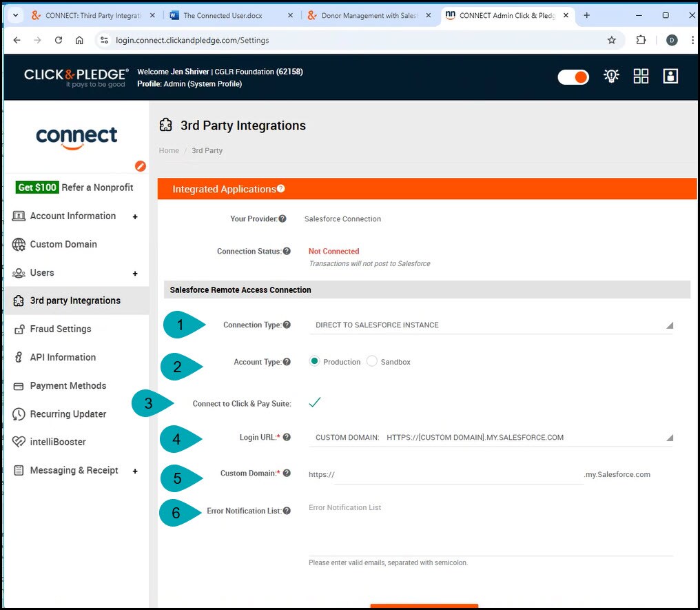700x610 pixels.
Task: Select the Sandbox account type
Action: coord(372,361)
